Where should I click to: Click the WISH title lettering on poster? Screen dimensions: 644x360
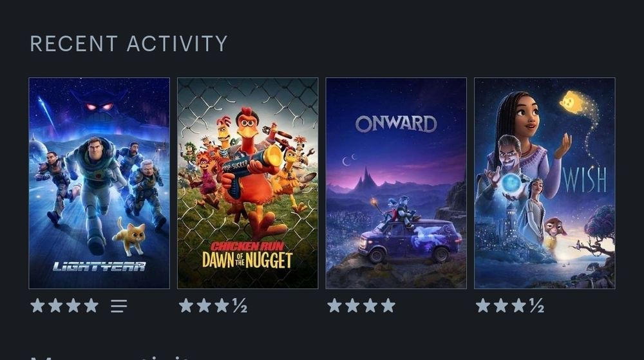(x=585, y=179)
